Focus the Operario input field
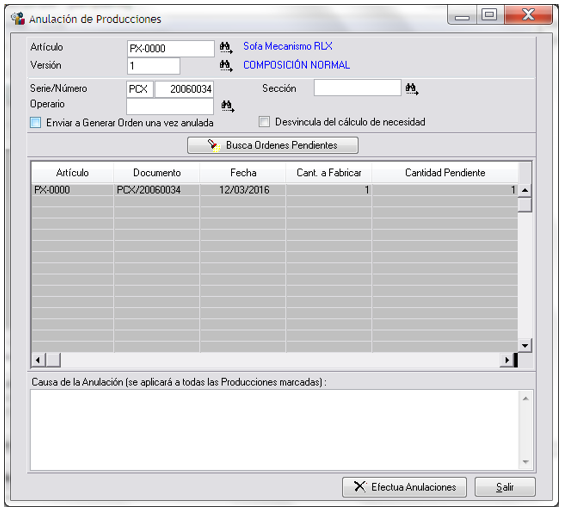The height and width of the screenshot is (512, 564). coord(170,106)
